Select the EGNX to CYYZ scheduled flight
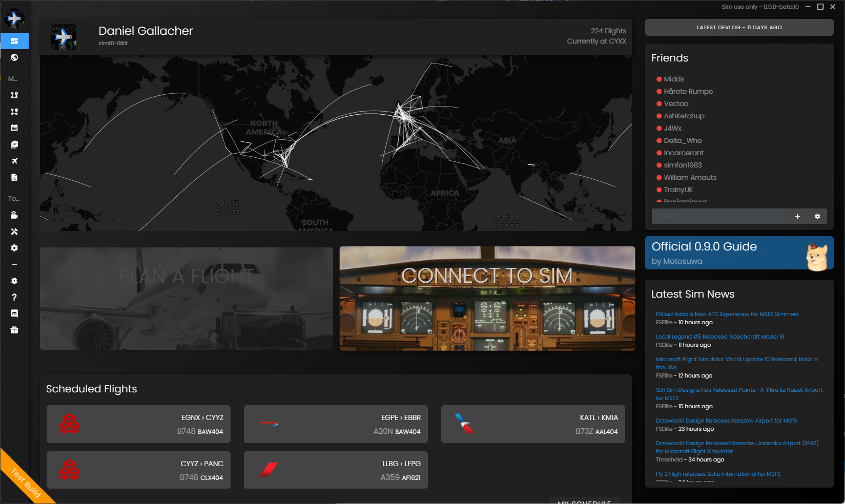The width and height of the screenshot is (845, 504). click(x=138, y=424)
